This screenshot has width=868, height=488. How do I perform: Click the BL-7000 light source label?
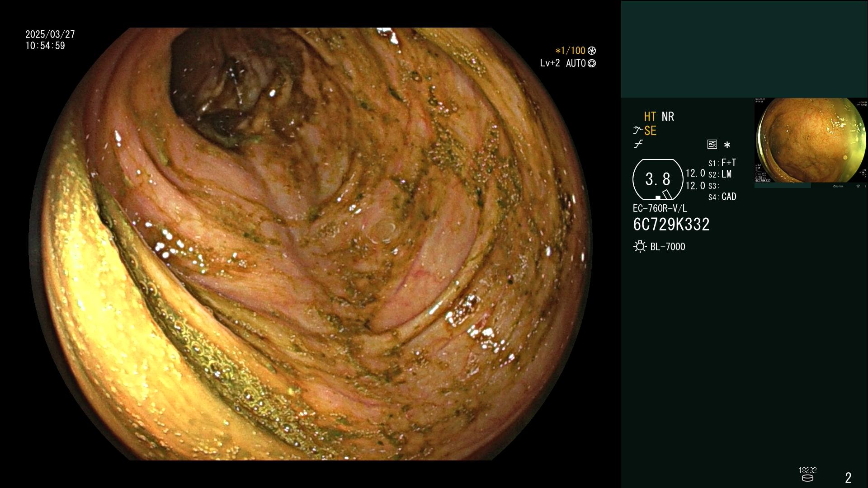coord(668,247)
